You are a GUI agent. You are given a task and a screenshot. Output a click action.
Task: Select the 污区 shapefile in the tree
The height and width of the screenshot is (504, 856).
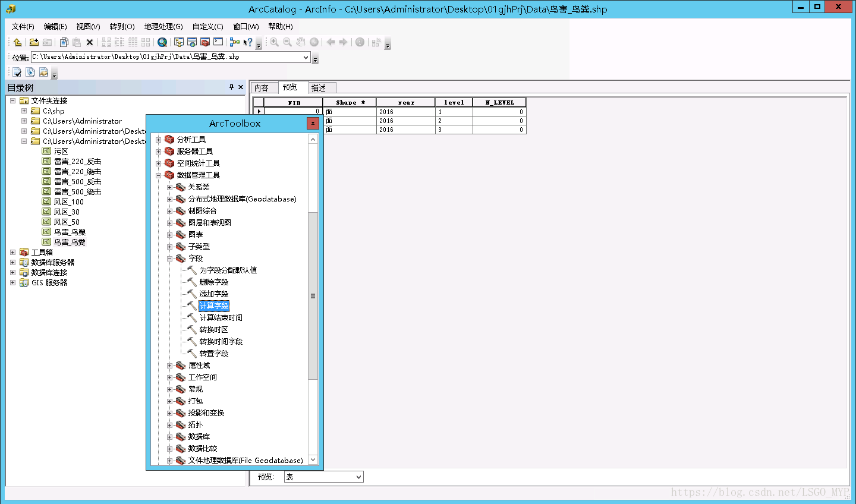click(x=61, y=151)
